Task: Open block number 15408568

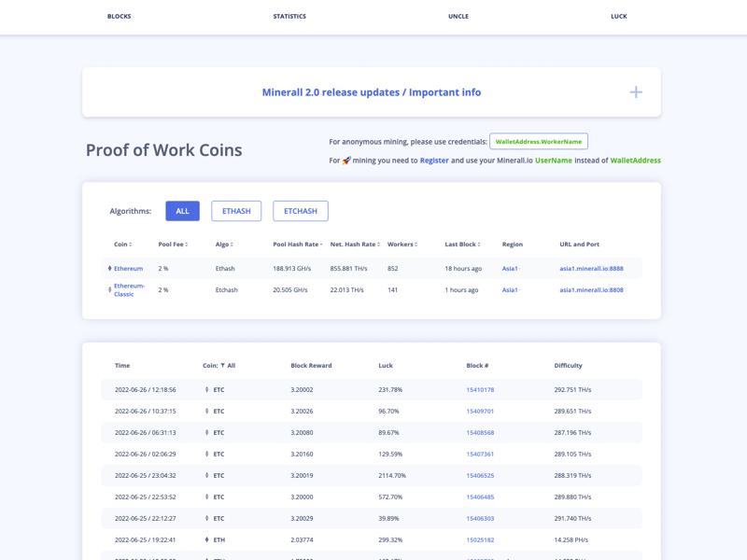Action: pos(480,432)
